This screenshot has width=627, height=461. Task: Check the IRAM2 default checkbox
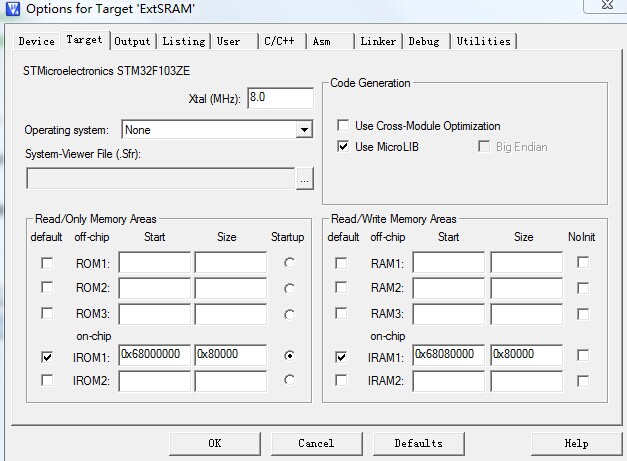341,380
